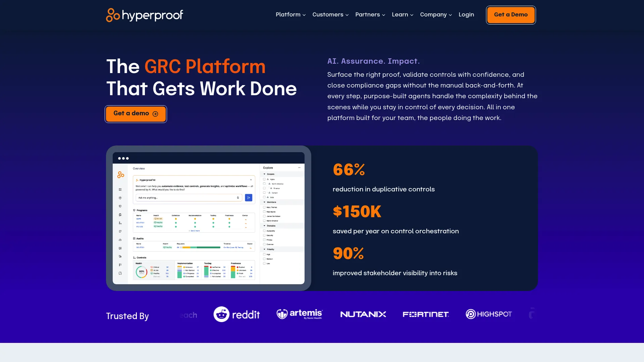Open the Partners dropdown in the header
Screen dimensions: 644x362
click(370, 15)
